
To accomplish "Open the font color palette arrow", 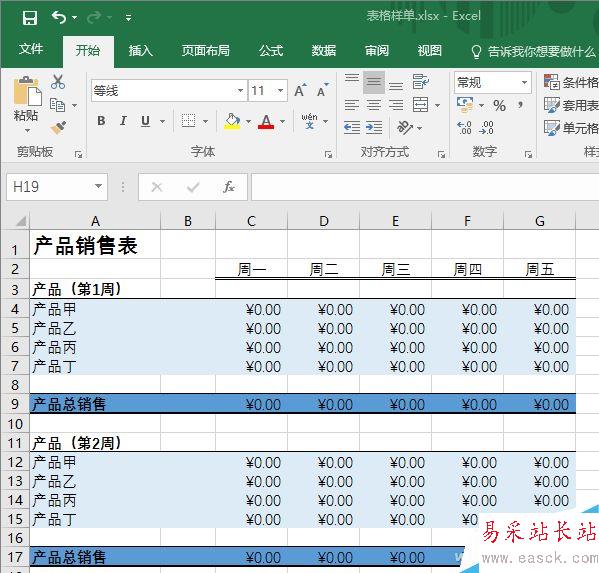I will coord(282,121).
